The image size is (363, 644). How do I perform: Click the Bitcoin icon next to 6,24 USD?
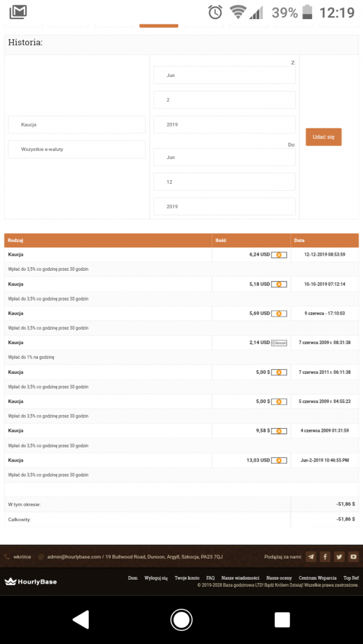pos(278,255)
